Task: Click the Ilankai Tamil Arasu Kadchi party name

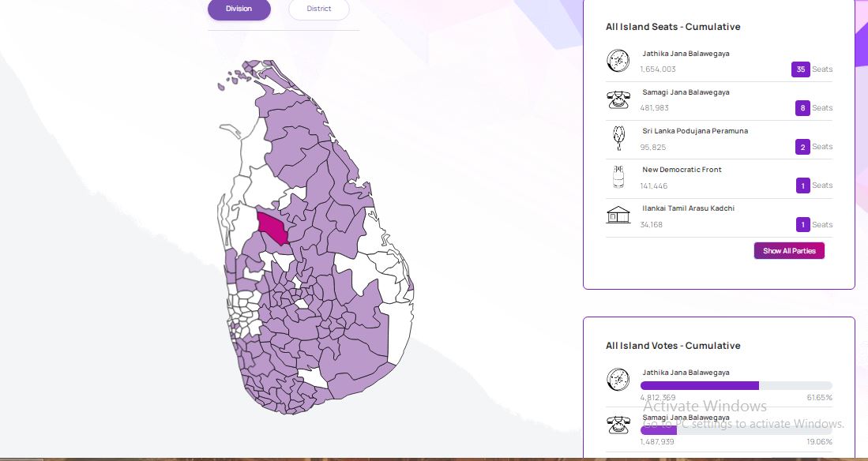Action: pos(690,208)
